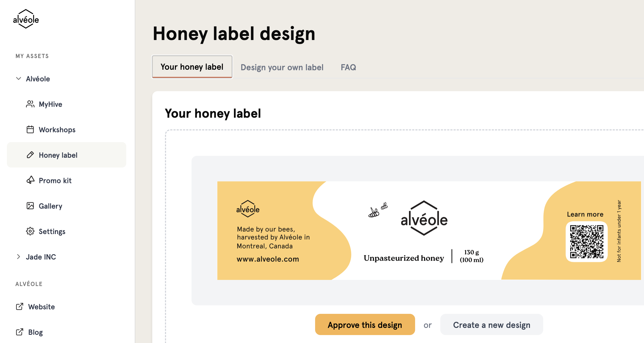The image size is (644, 343).
Task: Click 'Not for infants under 1 year' text
Action: [619, 231]
